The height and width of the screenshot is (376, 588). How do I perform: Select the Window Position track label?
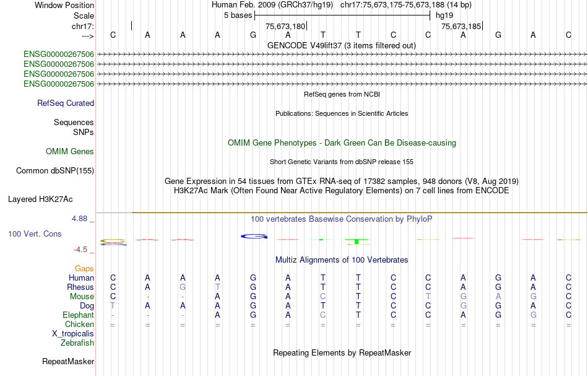pyautogui.click(x=64, y=5)
